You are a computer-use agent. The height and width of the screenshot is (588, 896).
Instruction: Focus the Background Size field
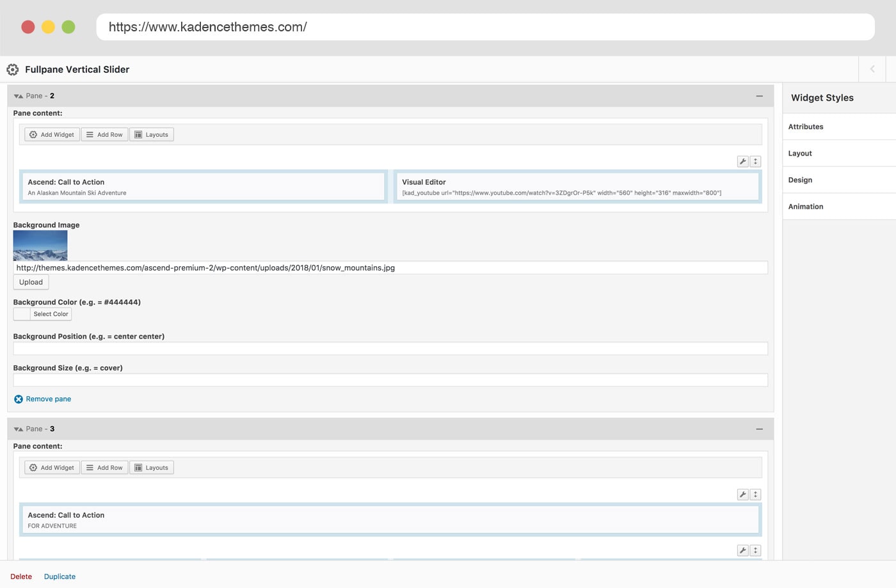click(x=390, y=380)
